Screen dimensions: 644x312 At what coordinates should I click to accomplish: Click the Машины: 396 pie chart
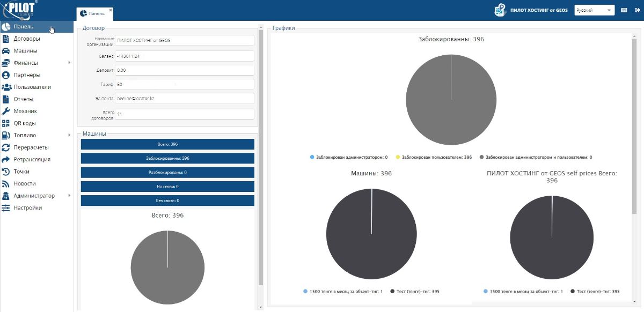[371, 234]
